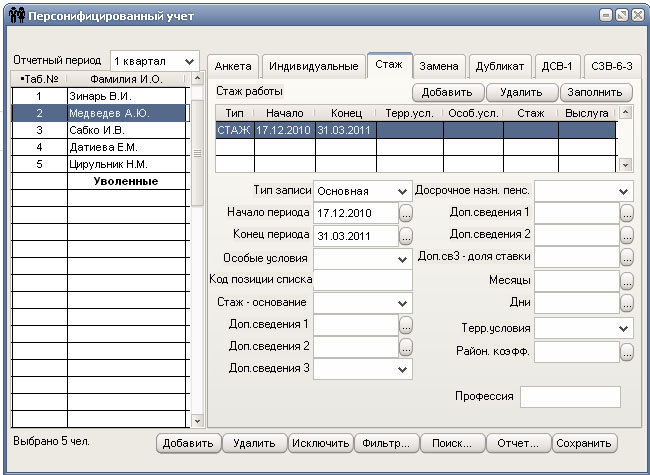The image size is (650, 475).
Task: Click the Профессия input field
Action: [x=570, y=397]
